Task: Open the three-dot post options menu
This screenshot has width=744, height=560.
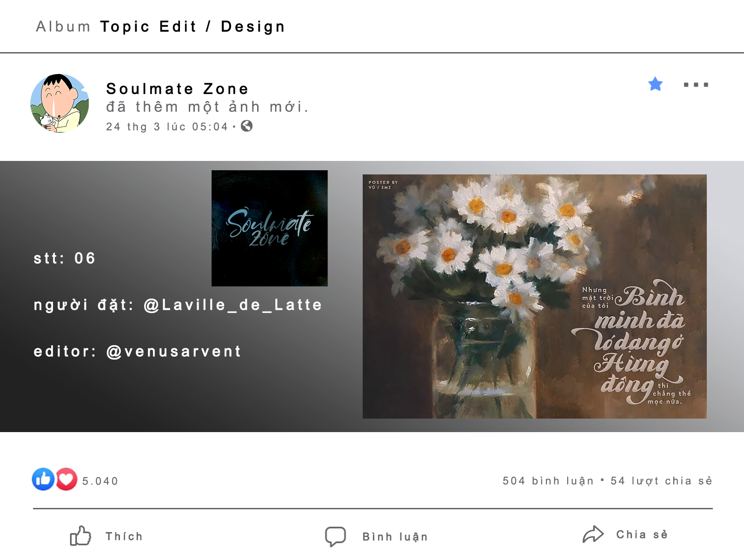Action: 696,85
